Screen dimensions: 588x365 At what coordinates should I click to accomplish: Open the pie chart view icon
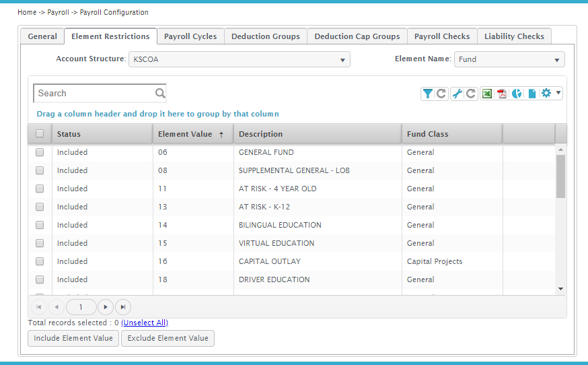coord(517,94)
